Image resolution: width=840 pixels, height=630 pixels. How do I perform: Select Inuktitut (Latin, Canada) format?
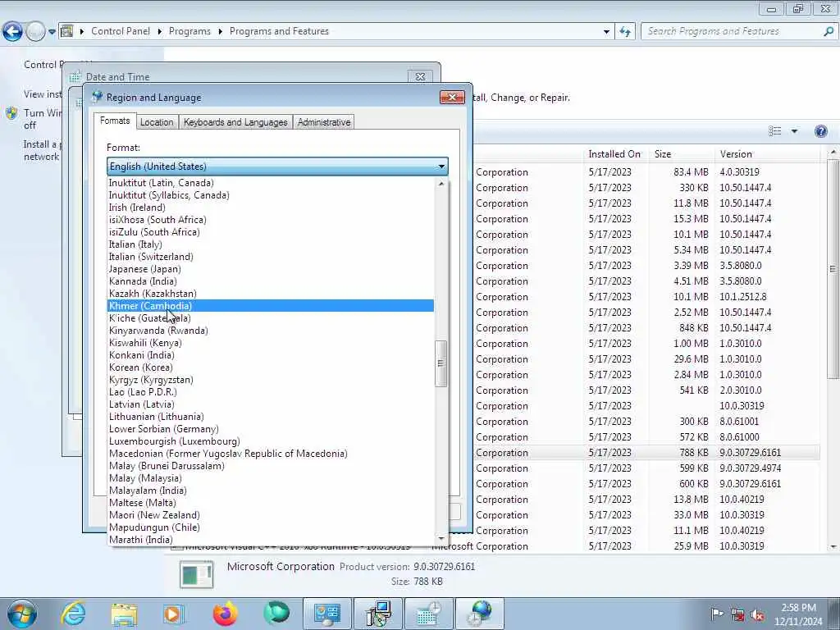point(271,183)
